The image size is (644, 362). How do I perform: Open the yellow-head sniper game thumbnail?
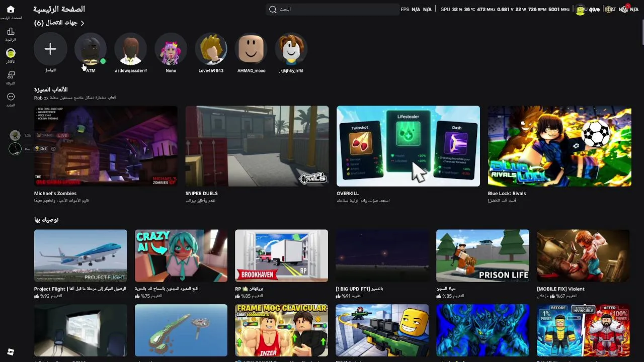382,330
